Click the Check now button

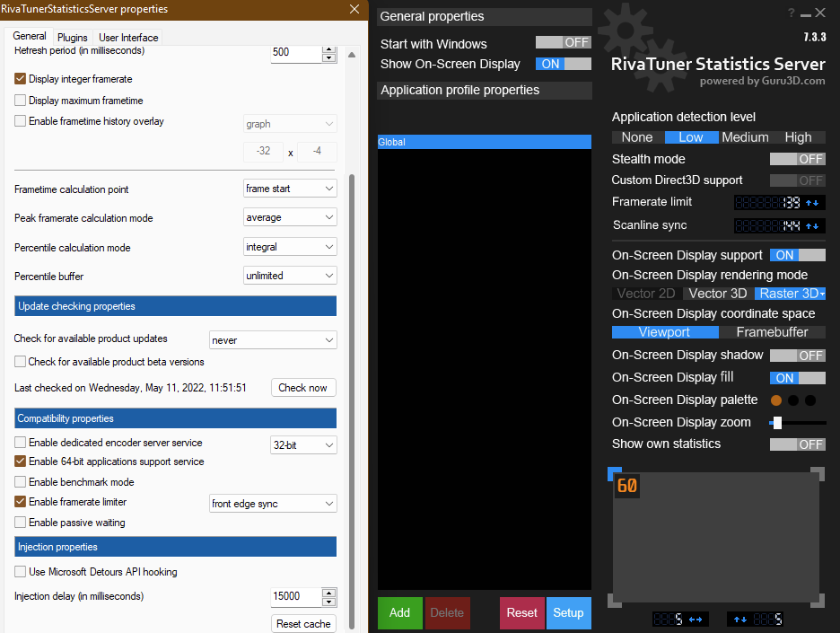coord(303,388)
